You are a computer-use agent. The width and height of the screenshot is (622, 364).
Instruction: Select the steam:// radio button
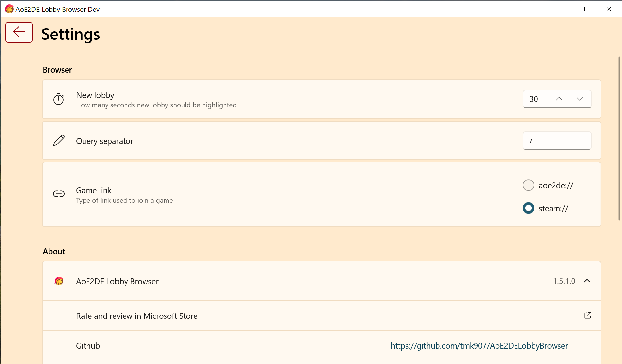click(x=528, y=208)
